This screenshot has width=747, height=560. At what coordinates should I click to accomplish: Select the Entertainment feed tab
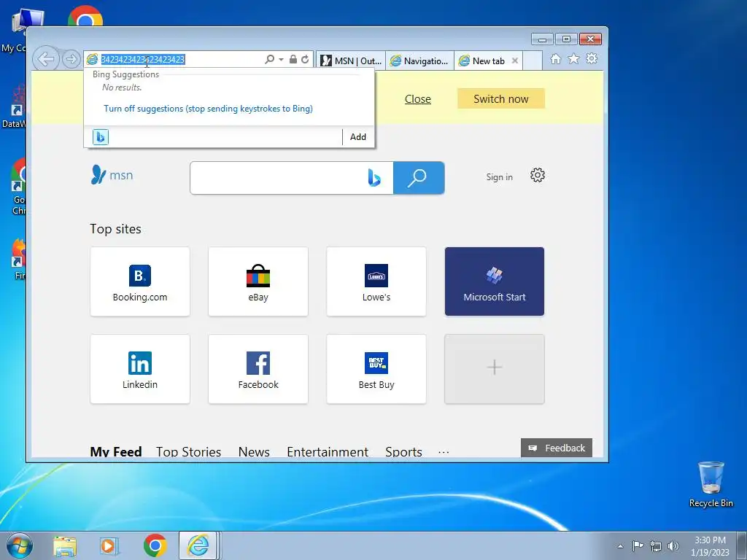point(328,451)
